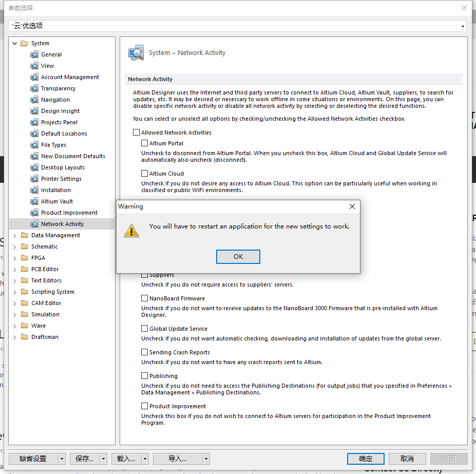Click the Projects Panel page icon

(x=34, y=122)
